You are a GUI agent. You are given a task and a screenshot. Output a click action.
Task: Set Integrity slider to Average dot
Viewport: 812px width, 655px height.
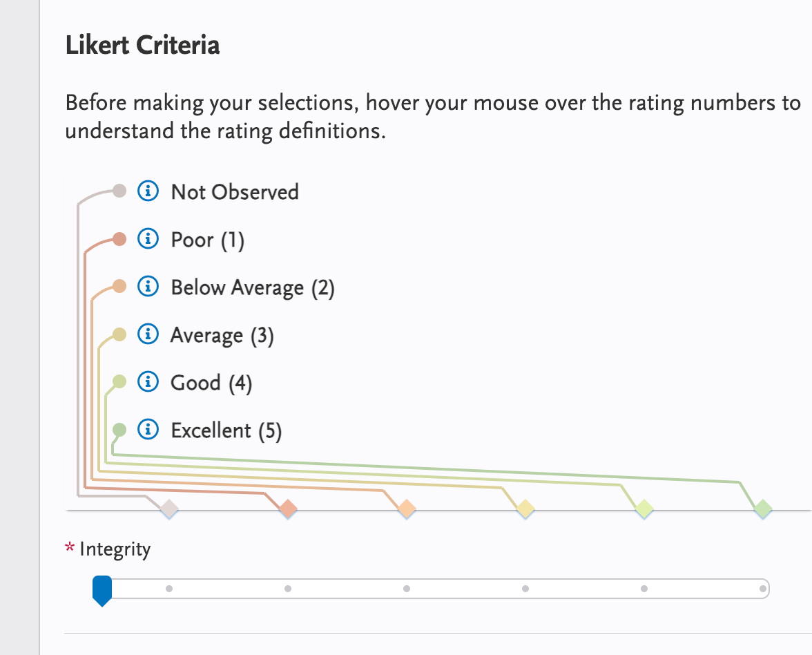525,589
